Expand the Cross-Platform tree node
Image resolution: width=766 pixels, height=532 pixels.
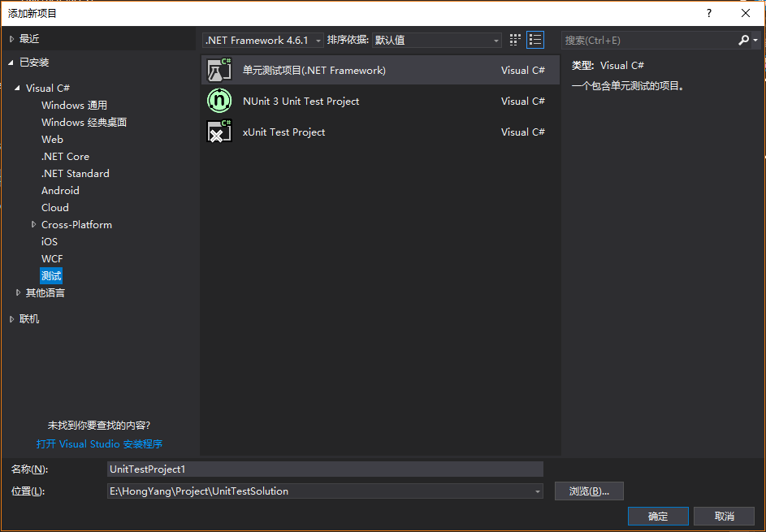[33, 225]
